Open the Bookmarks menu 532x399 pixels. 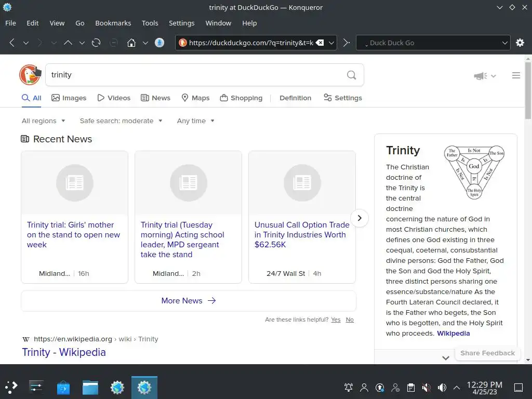coord(113,23)
